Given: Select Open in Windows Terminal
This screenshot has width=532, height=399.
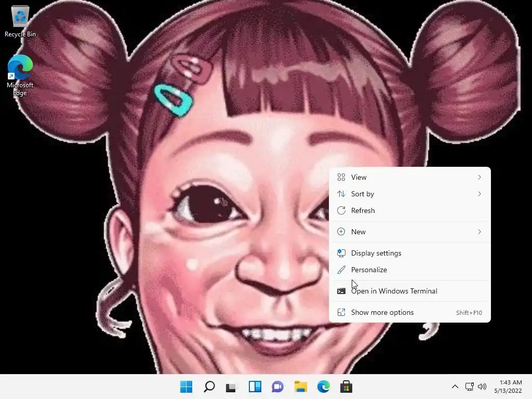Looking at the screenshot, I should 409,291.
